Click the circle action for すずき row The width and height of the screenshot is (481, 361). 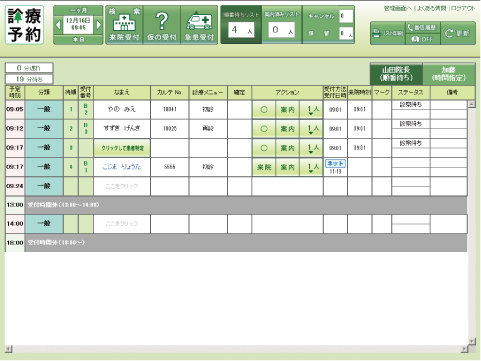click(264, 129)
